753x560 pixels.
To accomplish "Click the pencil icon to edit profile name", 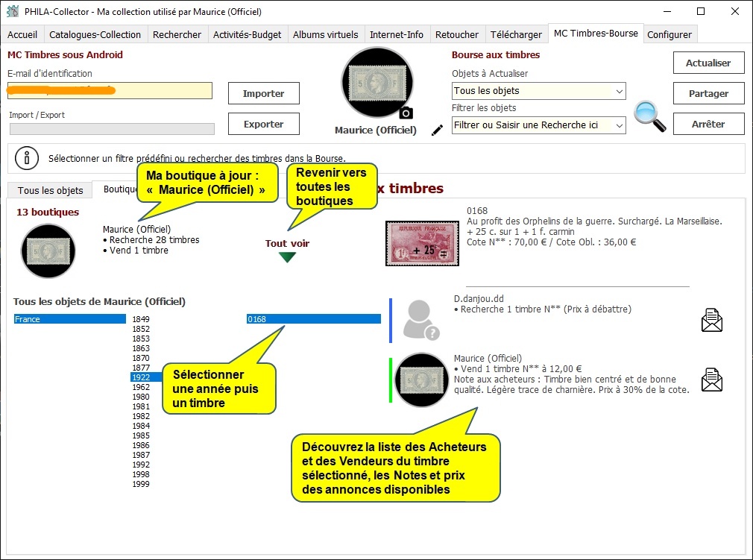I will [x=437, y=130].
